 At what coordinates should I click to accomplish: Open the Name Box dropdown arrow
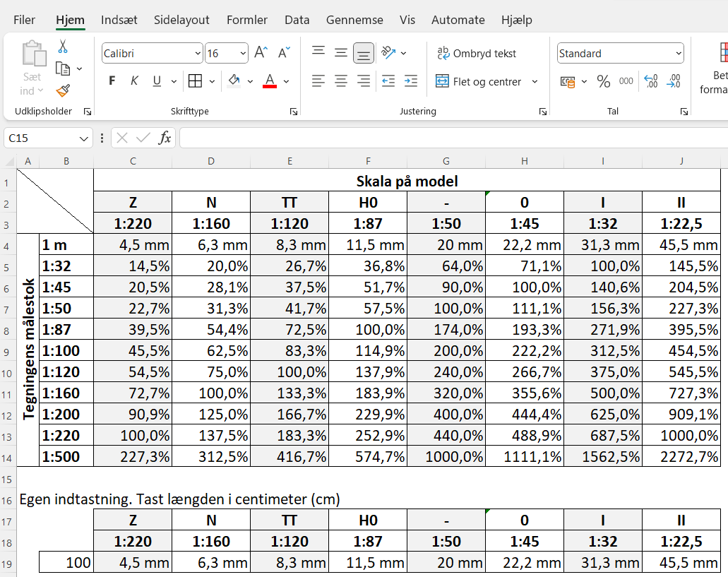point(83,138)
